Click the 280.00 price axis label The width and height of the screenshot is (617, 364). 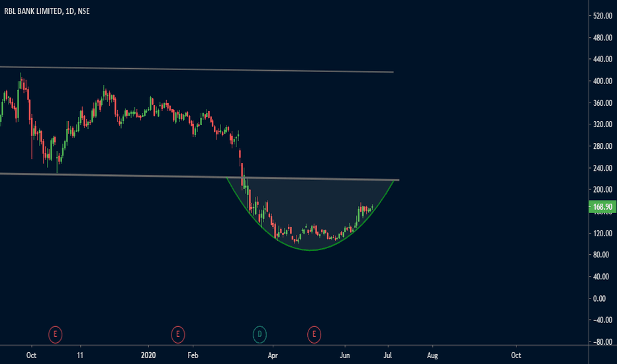coord(602,146)
